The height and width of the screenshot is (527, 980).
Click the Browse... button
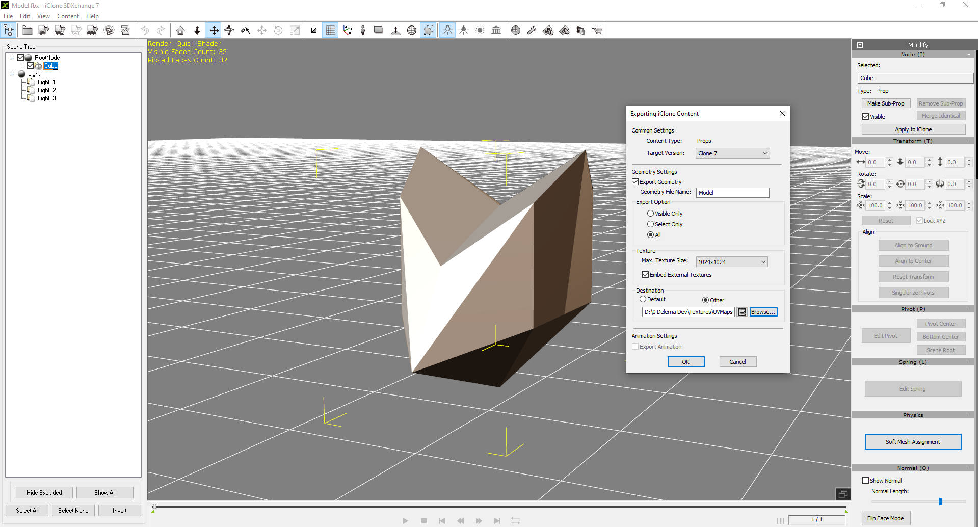click(x=763, y=312)
